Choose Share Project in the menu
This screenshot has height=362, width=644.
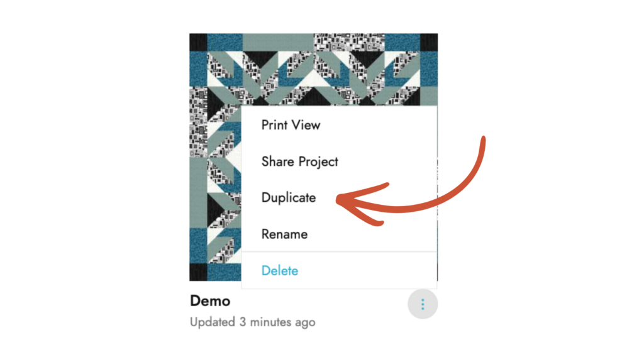click(299, 162)
